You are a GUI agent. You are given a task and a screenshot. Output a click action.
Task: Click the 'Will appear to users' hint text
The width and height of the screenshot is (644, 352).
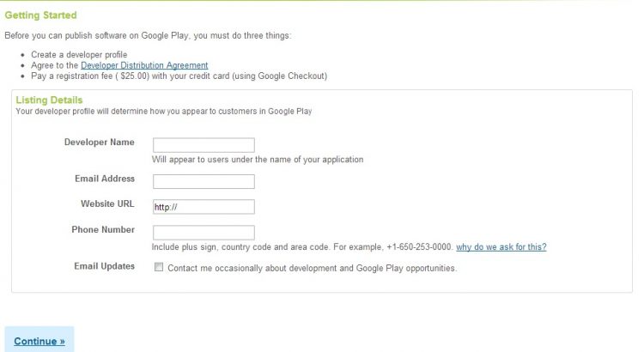coord(258,160)
